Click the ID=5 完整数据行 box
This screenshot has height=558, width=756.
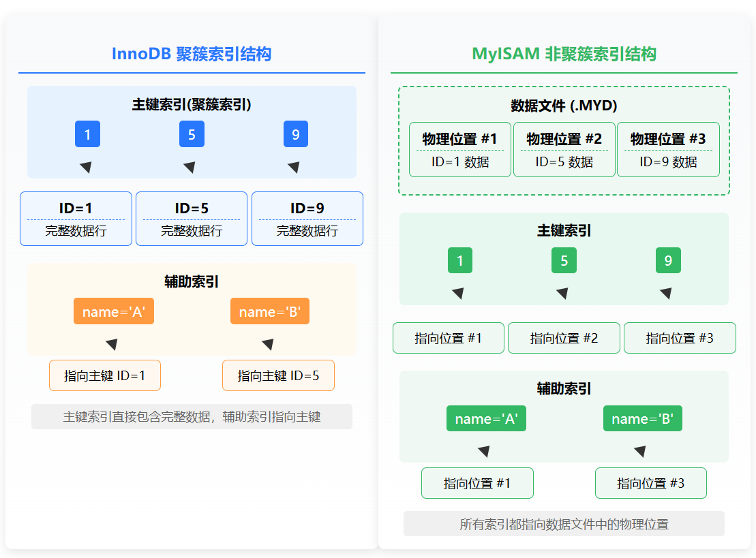192,219
